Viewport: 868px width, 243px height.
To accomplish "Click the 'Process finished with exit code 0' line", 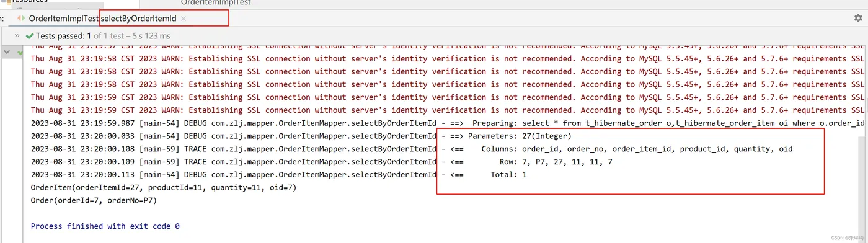I will click(105, 226).
